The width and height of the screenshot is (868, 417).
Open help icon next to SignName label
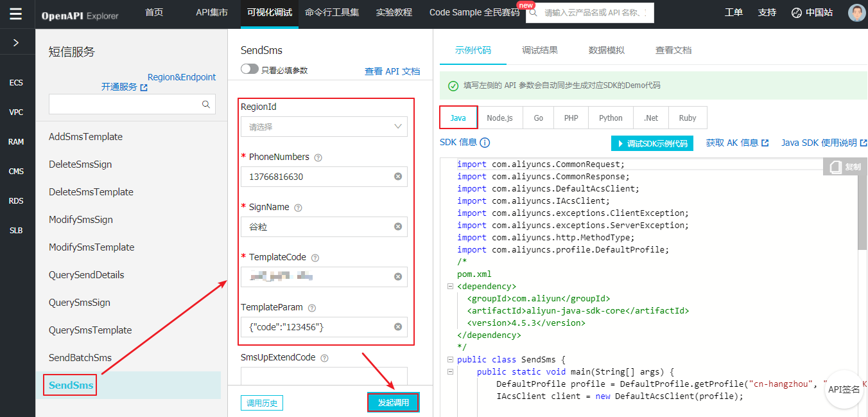tap(298, 208)
